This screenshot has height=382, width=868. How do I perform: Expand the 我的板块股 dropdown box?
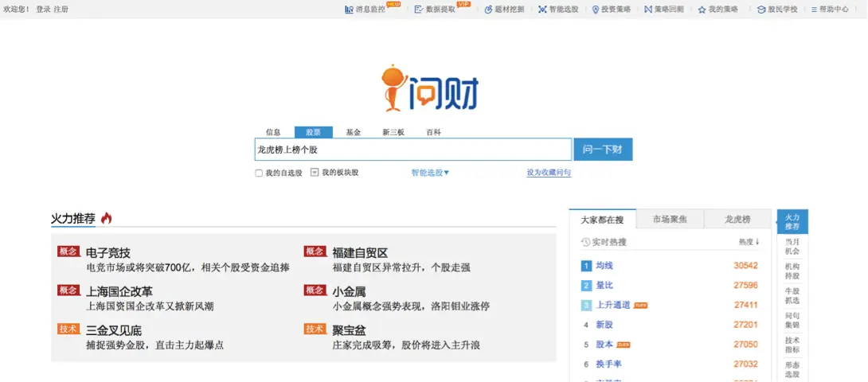(x=315, y=172)
